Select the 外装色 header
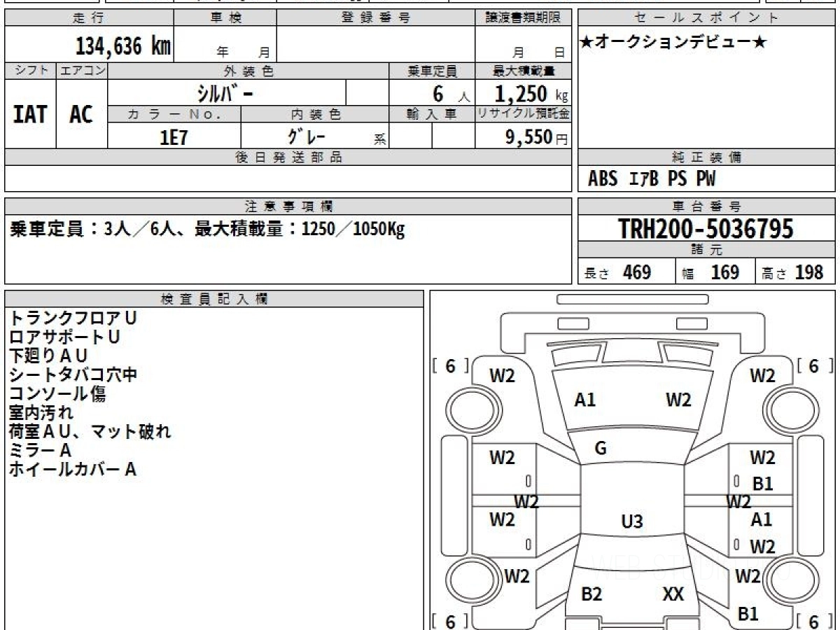 [x=248, y=71]
